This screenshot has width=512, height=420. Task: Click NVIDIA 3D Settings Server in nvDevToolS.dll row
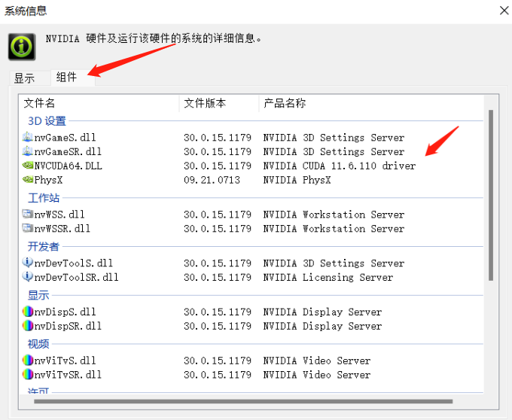(334, 263)
